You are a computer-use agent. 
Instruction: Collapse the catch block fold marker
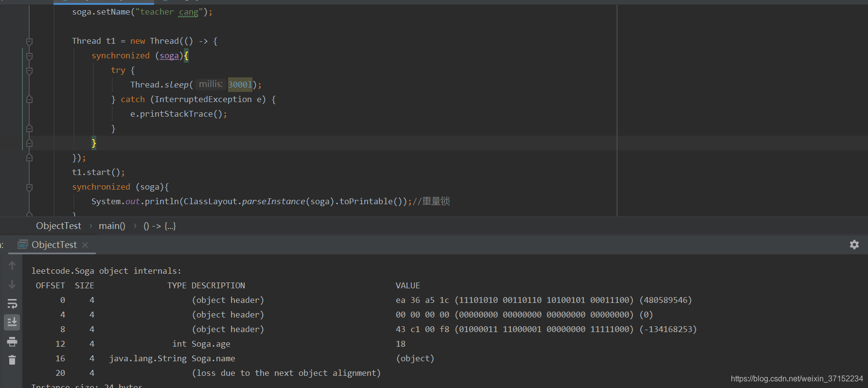pyautogui.click(x=29, y=99)
